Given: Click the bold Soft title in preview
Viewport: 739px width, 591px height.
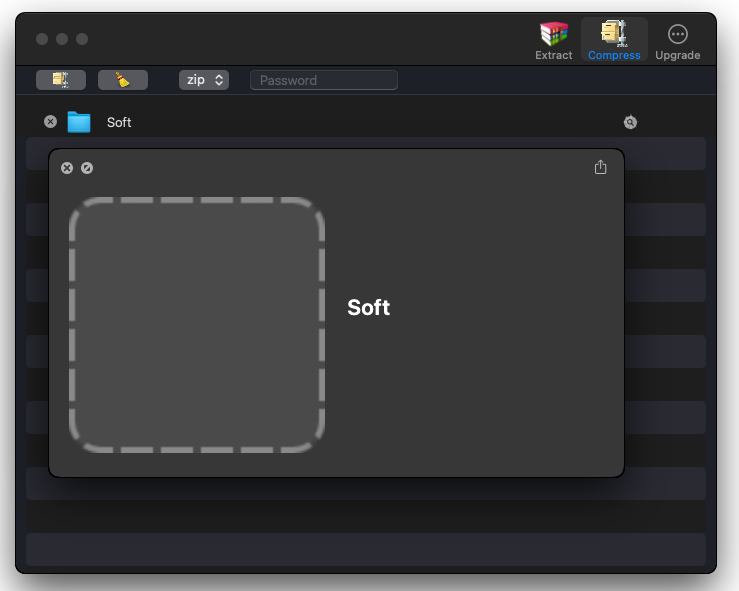Looking at the screenshot, I should coord(368,308).
